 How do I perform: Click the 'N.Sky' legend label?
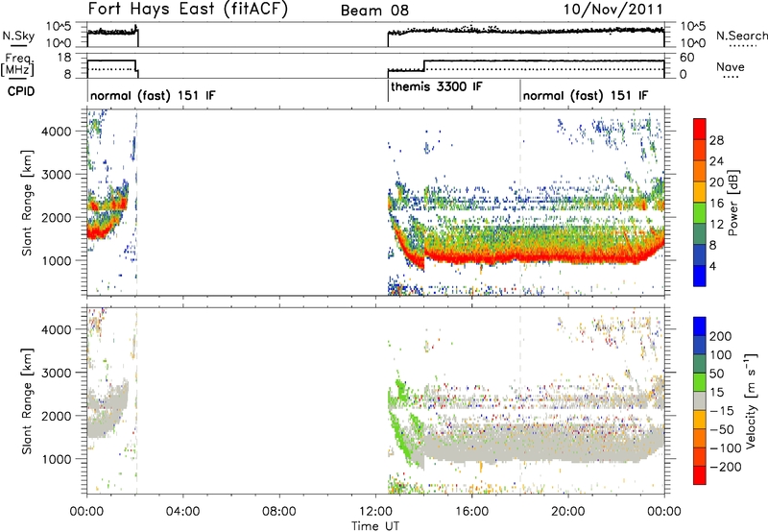[x=18, y=36]
